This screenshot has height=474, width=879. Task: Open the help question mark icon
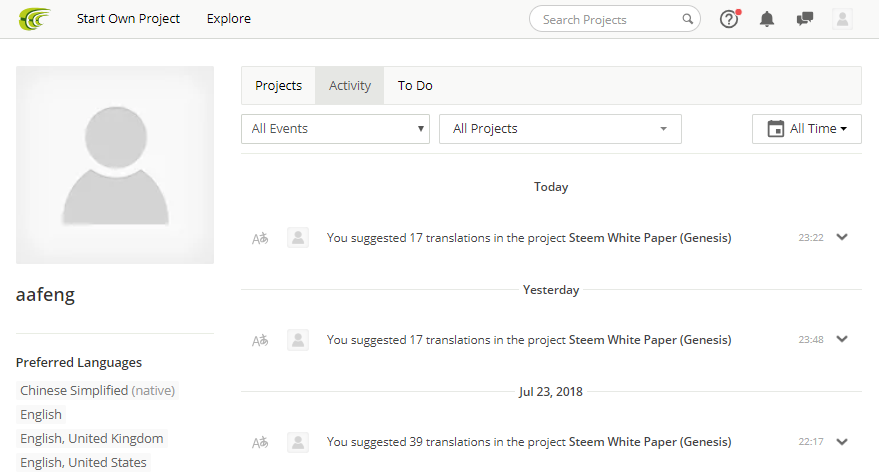pyautogui.click(x=729, y=20)
